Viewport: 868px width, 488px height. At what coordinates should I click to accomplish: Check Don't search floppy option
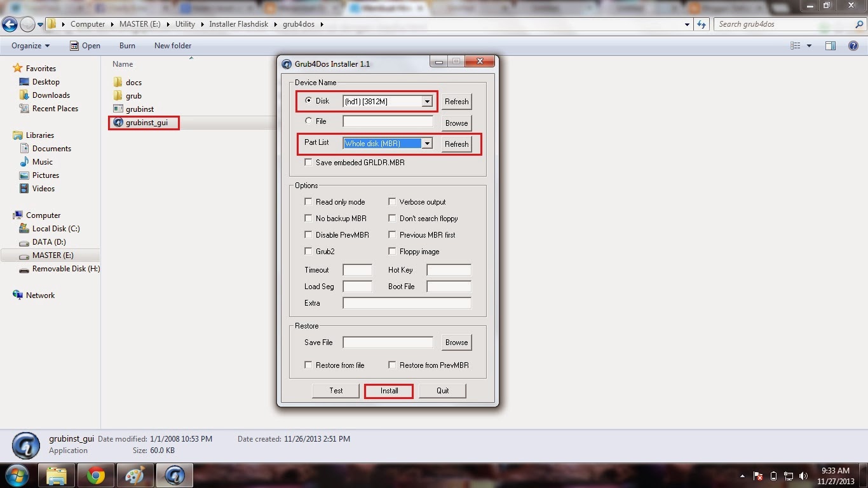(x=392, y=219)
